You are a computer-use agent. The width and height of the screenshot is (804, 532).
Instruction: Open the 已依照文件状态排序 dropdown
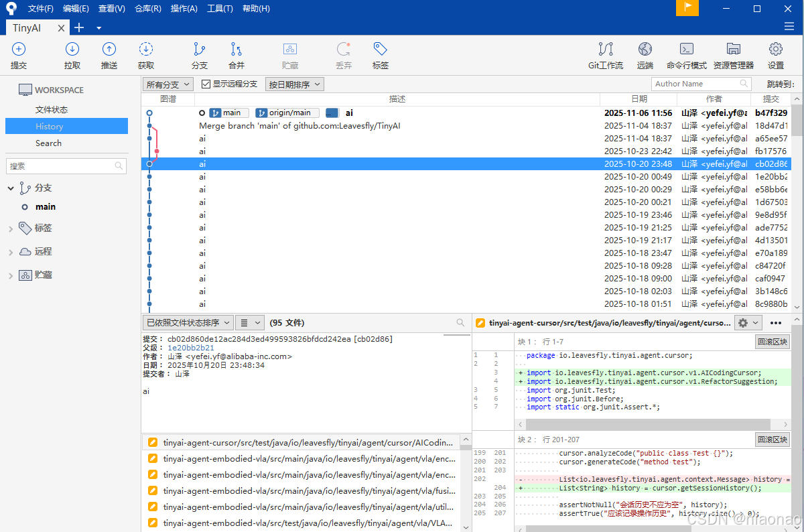pyautogui.click(x=188, y=322)
